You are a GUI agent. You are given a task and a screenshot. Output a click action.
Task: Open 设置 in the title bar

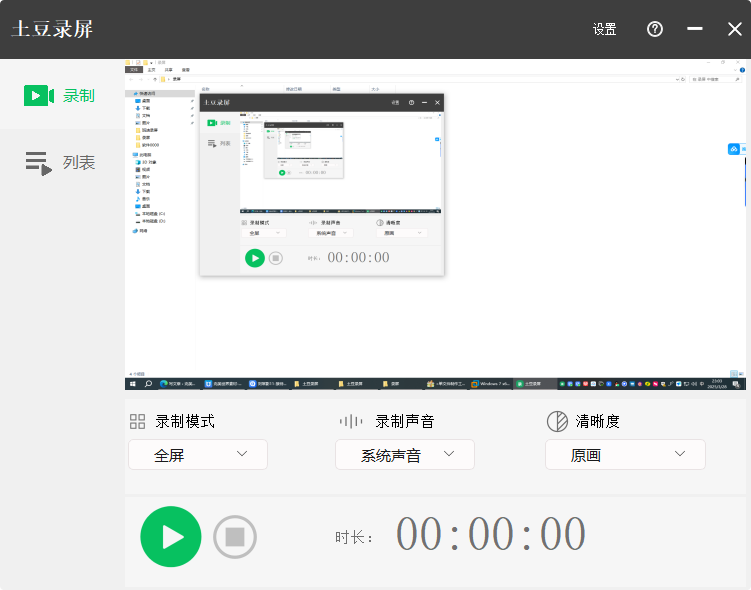(x=604, y=29)
